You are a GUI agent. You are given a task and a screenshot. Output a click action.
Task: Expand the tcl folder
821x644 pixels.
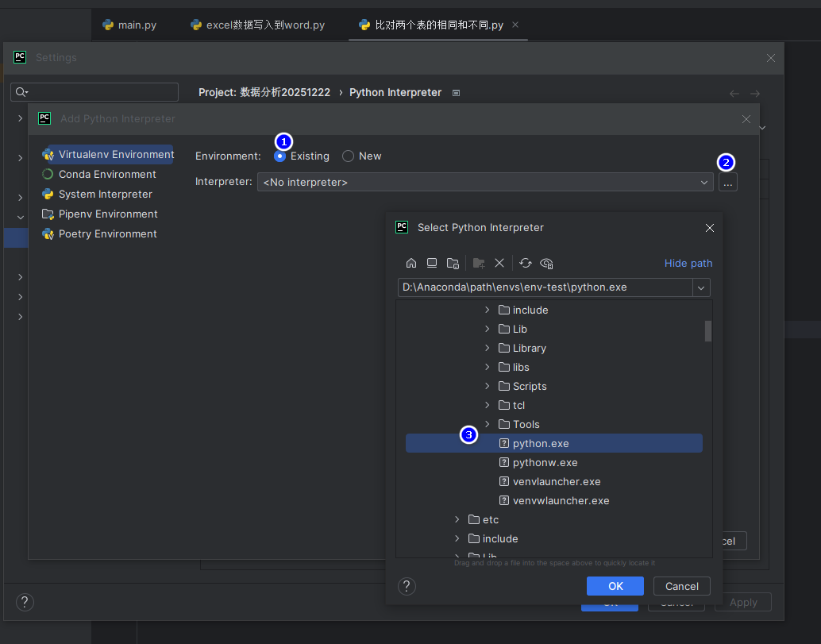tap(487, 405)
